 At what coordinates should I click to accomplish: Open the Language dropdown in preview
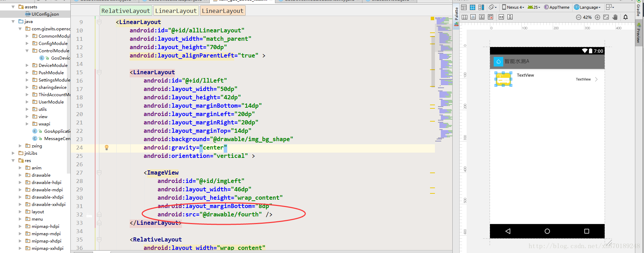pyautogui.click(x=588, y=7)
